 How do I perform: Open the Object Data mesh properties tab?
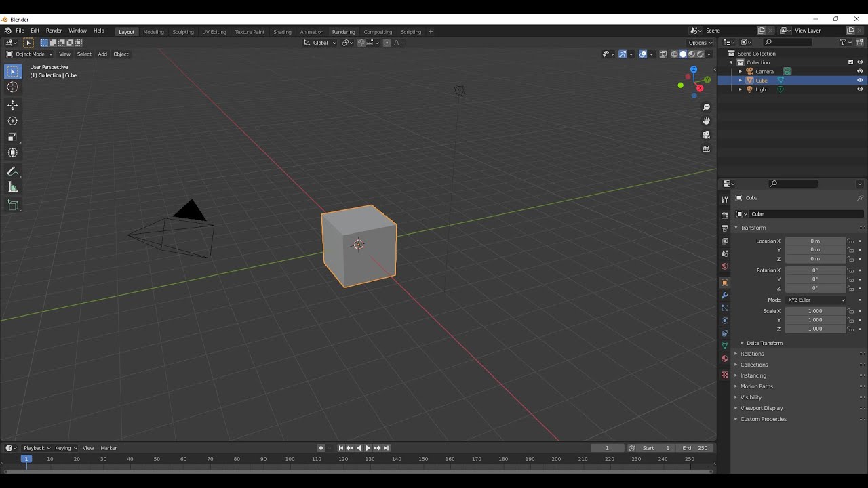724,346
